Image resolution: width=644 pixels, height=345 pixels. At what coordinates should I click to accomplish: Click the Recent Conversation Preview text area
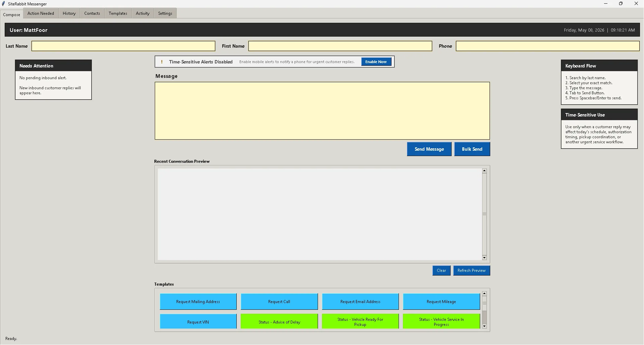point(320,214)
